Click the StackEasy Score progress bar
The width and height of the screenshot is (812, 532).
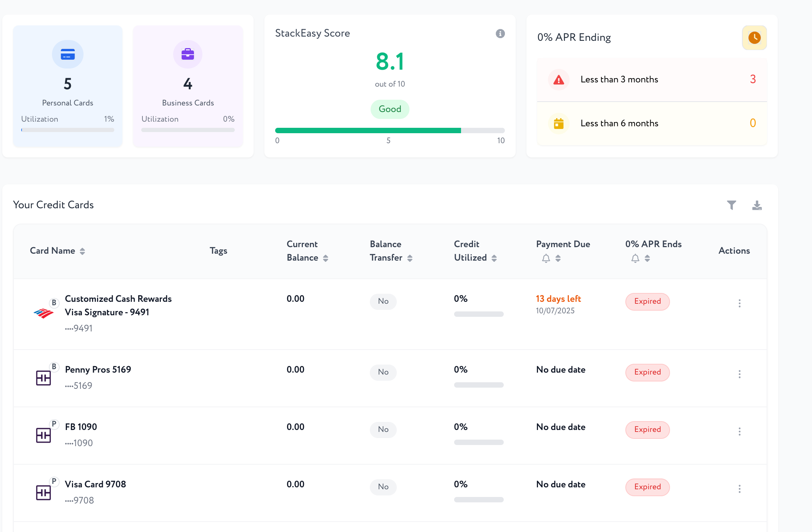click(389, 130)
